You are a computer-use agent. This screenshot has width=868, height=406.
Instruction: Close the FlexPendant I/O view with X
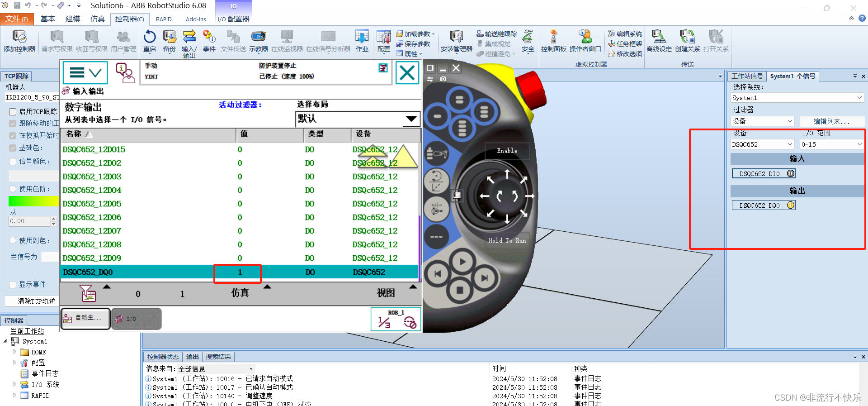coord(407,72)
